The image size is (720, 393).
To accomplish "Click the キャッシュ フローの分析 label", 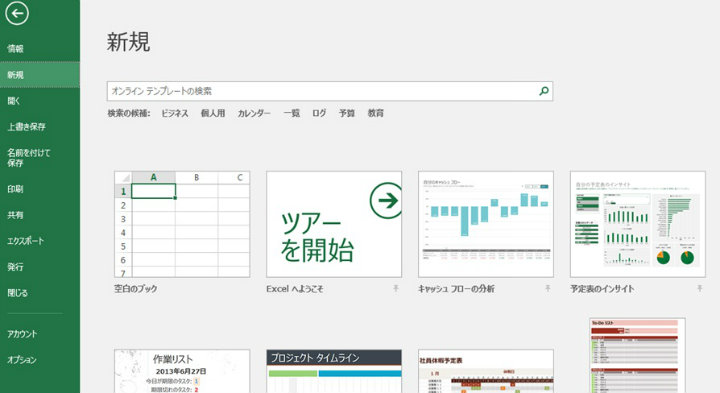I will (x=456, y=289).
